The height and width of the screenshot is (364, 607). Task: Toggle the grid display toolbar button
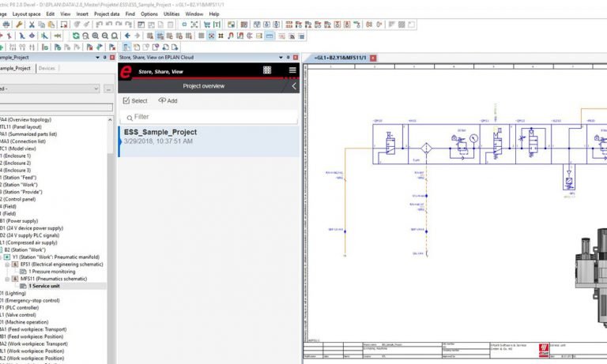tap(160, 36)
